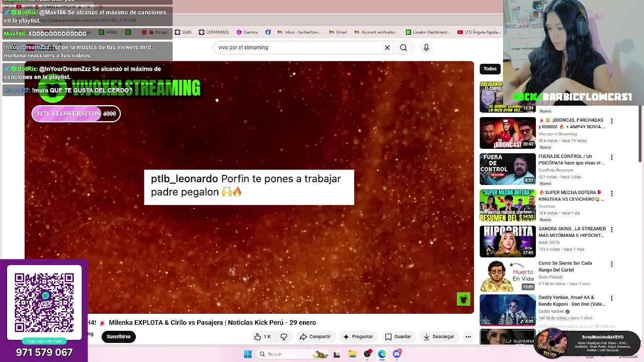This screenshot has height=362, width=644.
Task: Open the Inbox - barbieflow bookmark
Action: pos(298,32)
